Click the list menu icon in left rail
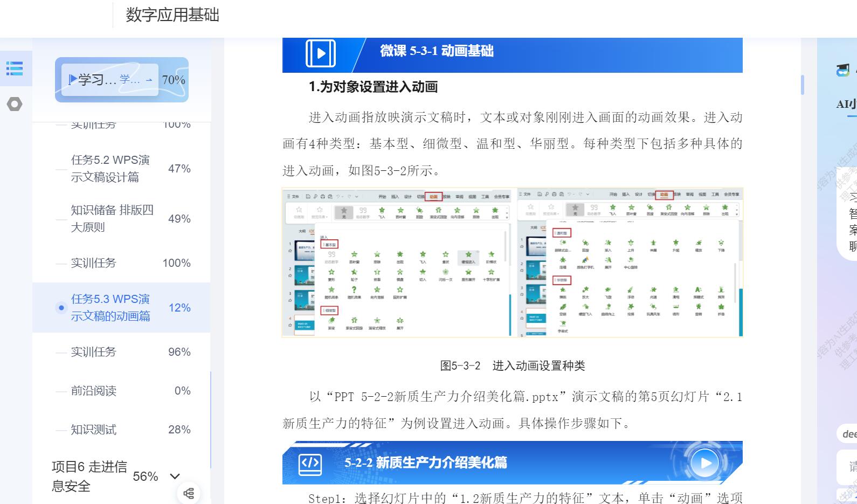This screenshot has width=857, height=504. (x=15, y=68)
